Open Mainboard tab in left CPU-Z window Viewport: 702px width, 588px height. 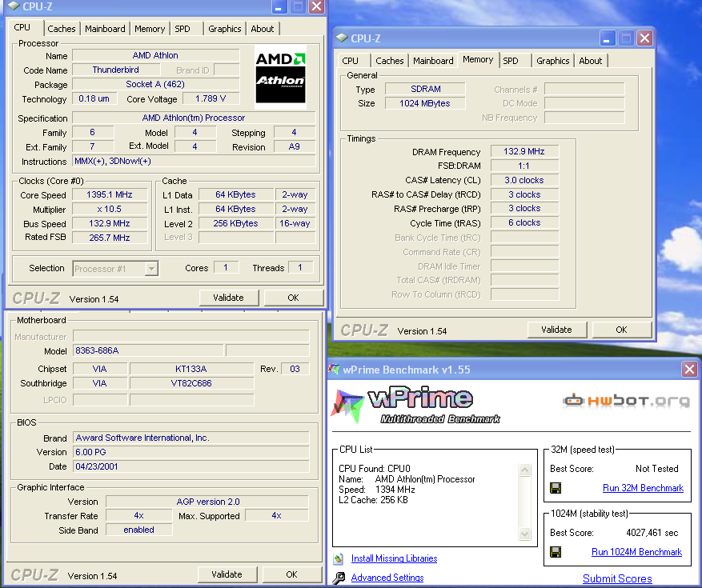105,29
